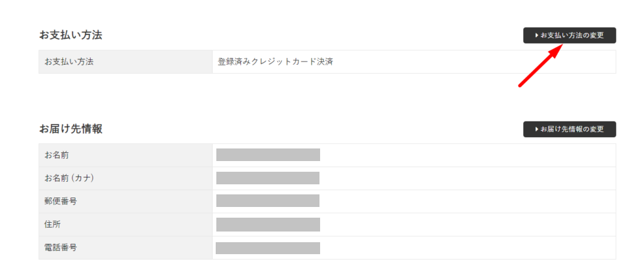Click the お名前 row label
Screen dimensions: 644x268
coord(57,155)
